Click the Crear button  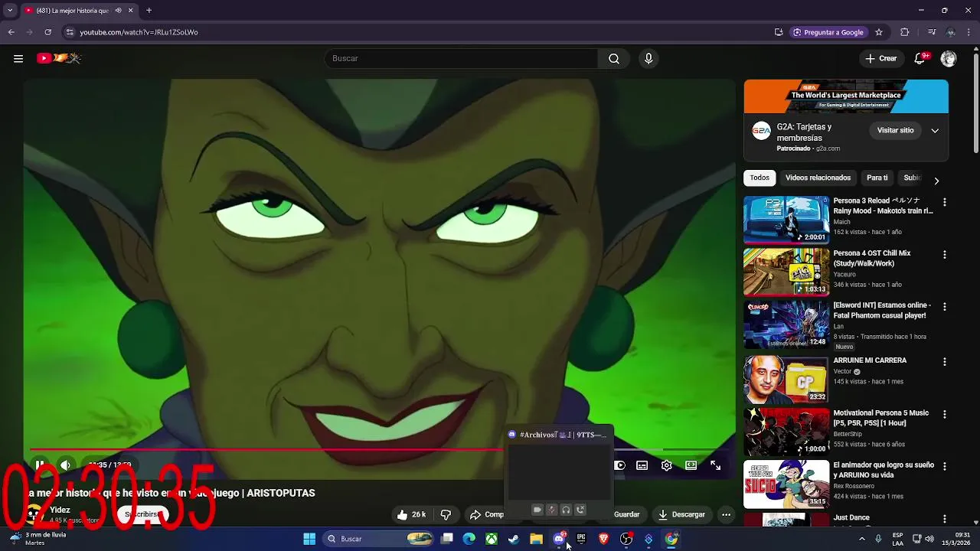click(x=881, y=58)
